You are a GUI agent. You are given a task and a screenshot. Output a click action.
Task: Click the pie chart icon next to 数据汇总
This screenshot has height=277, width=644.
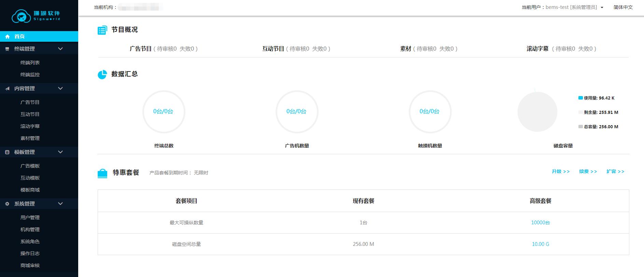click(102, 75)
